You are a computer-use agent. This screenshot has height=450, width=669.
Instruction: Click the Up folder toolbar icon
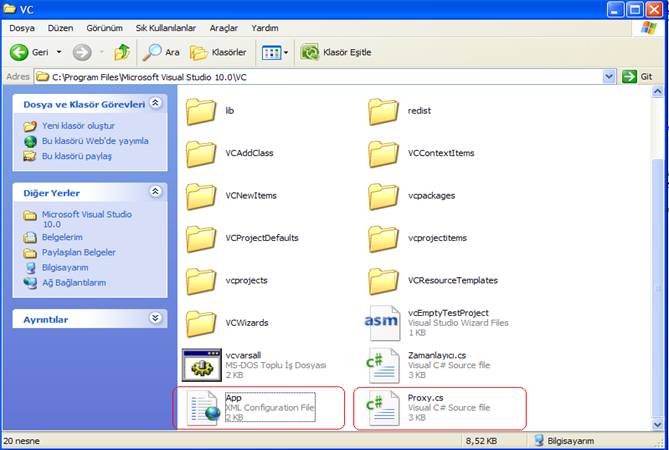tap(122, 52)
